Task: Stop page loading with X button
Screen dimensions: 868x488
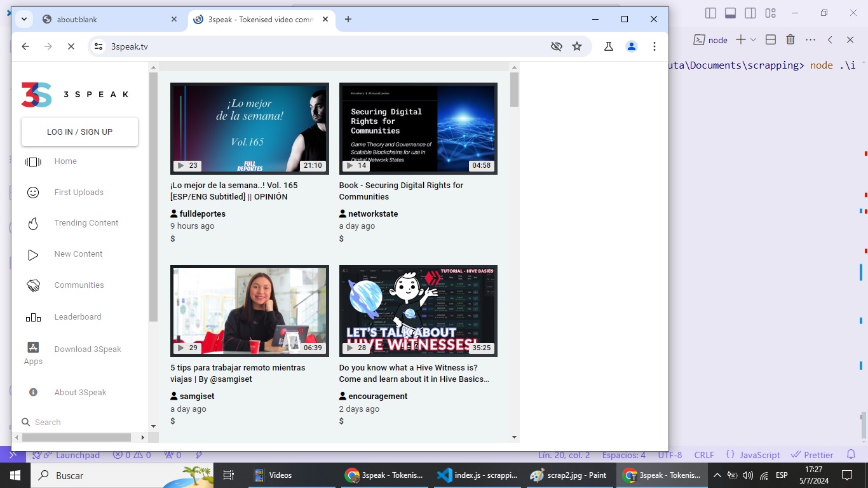Action: pyautogui.click(x=71, y=46)
